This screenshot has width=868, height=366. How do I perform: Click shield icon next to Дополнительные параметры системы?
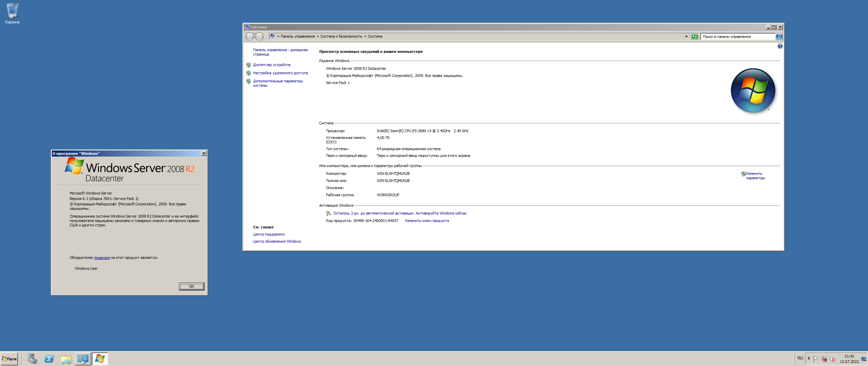point(249,81)
